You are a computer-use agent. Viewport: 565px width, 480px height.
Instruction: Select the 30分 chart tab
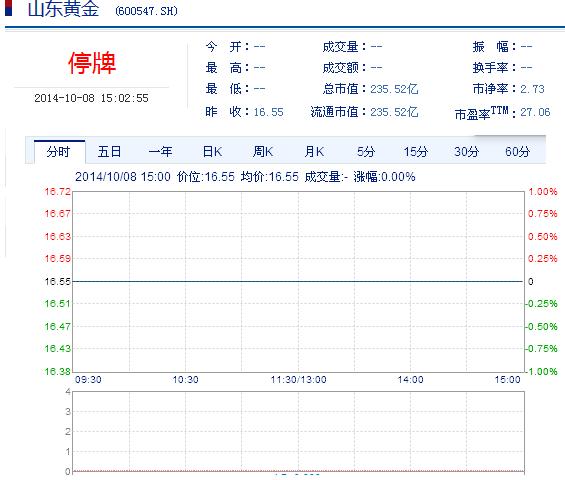click(467, 152)
